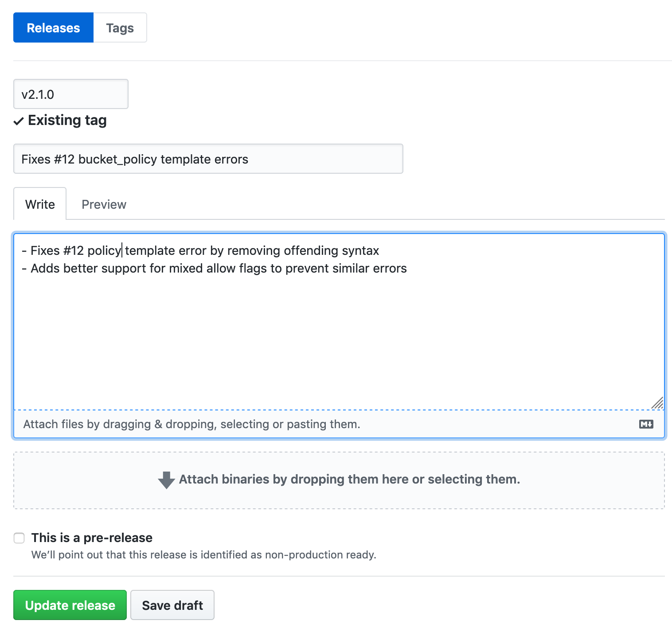Select the binaries attachment dropzone
Image resolution: width=672 pixels, height=632 pixels.
pos(339,480)
